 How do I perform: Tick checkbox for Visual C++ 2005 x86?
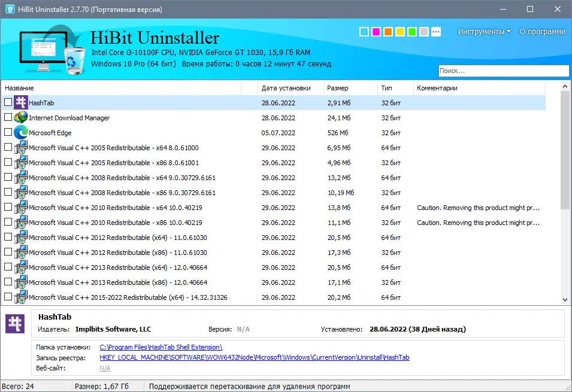pyautogui.click(x=8, y=162)
